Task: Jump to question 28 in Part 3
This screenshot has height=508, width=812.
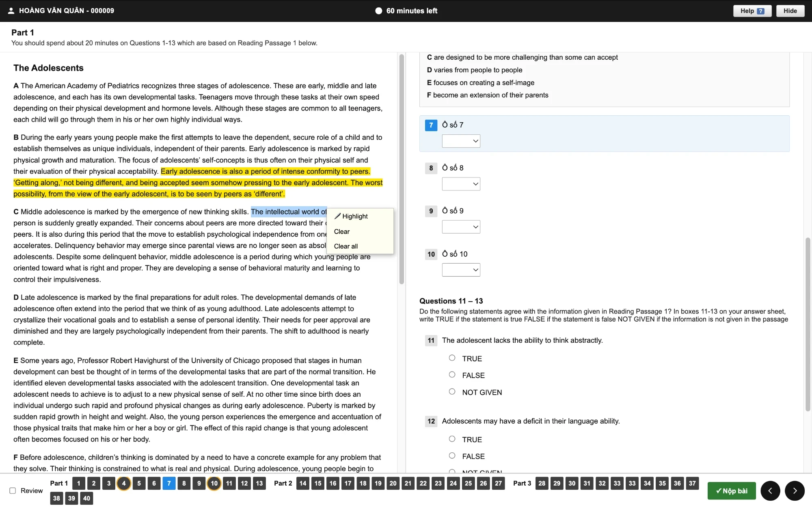Action: pos(542,483)
